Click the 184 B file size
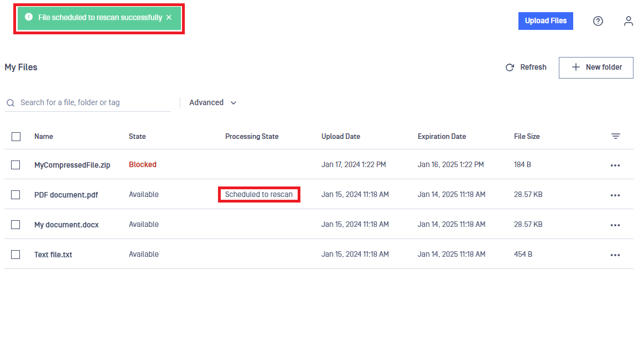Image resolution: width=644 pixels, height=337 pixels. (x=522, y=165)
